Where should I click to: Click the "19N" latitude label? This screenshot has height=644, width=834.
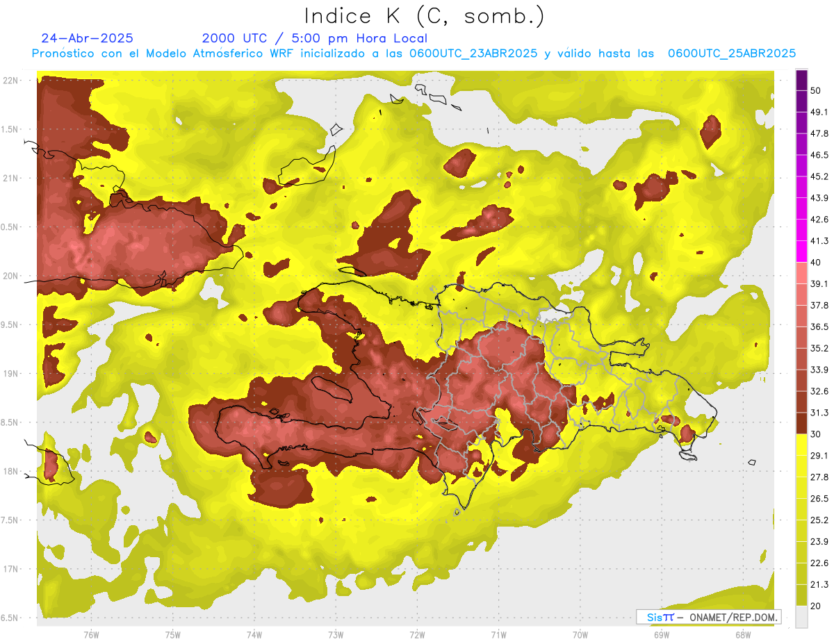pos(12,374)
